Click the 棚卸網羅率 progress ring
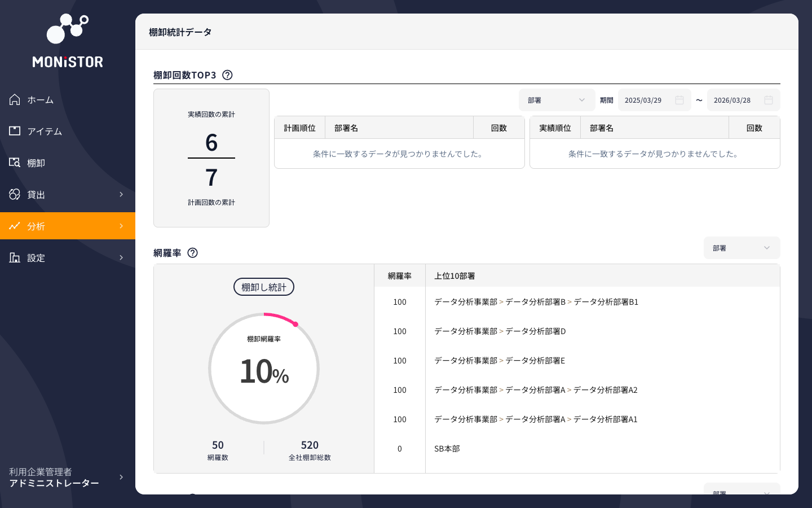The width and height of the screenshot is (812, 508). click(x=264, y=369)
